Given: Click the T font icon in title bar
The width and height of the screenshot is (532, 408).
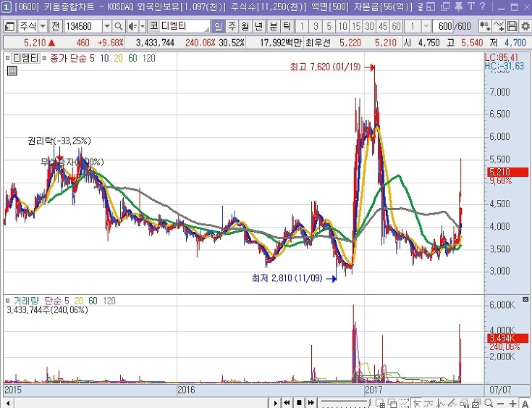Looking at the screenshot, I should tap(471, 7).
